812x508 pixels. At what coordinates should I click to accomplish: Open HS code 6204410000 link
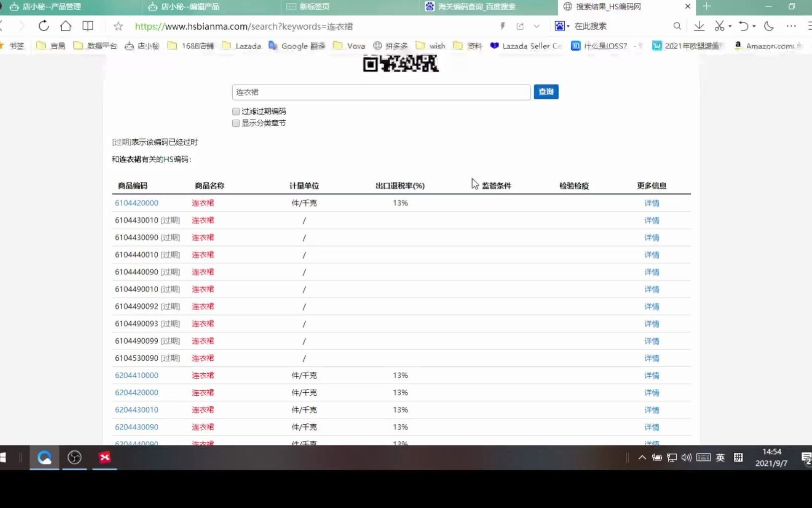(137, 375)
